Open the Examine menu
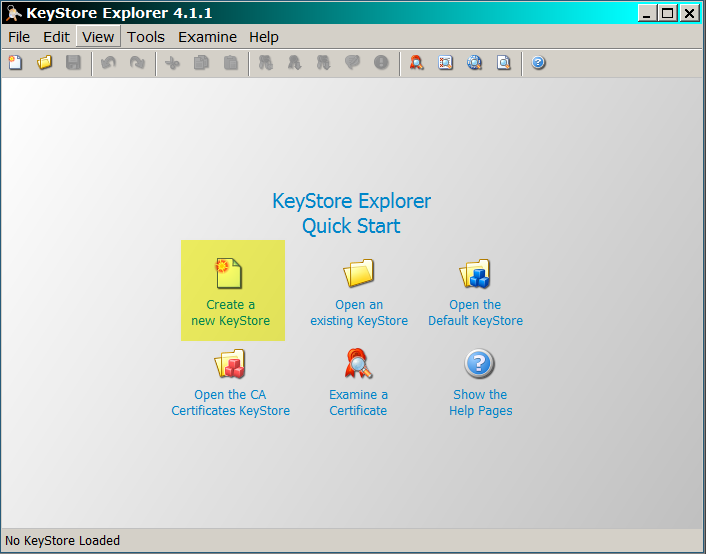 (x=208, y=37)
